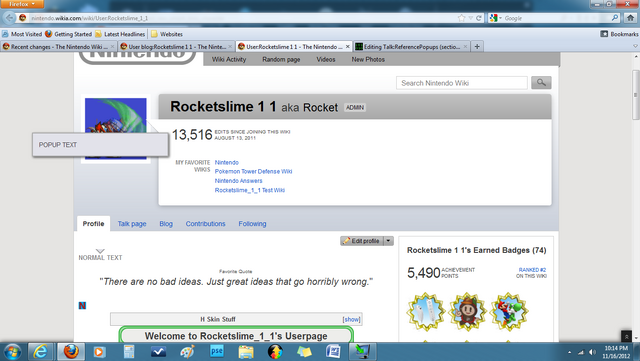
Task: Go to the Firefox home page icon
Action: pos(630,18)
